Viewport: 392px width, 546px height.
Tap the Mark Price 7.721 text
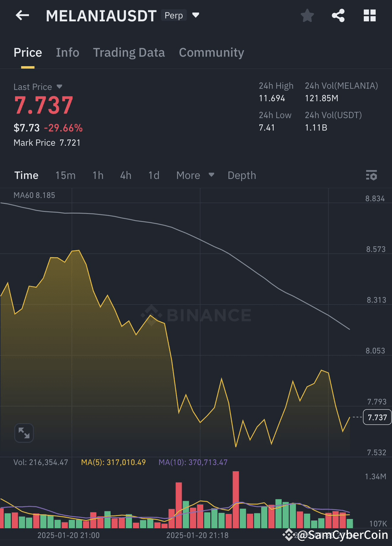[x=47, y=143]
